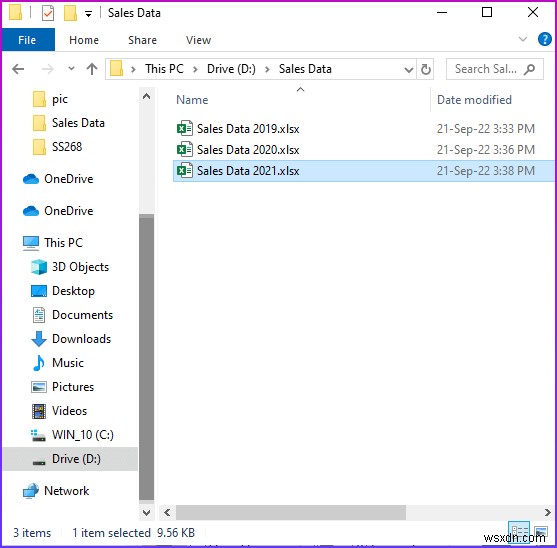Viewport: 557px width, 548px height.
Task: Open Pictures in the navigation pane
Action: point(73,387)
